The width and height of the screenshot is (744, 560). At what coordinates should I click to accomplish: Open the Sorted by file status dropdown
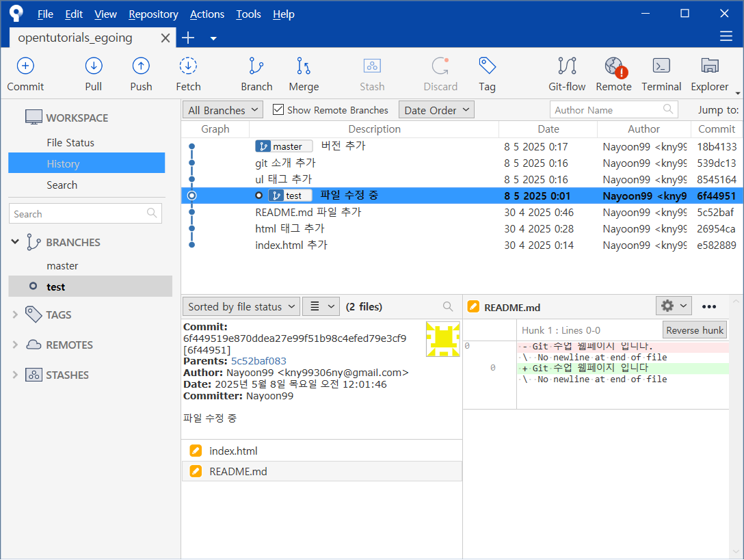tap(241, 306)
